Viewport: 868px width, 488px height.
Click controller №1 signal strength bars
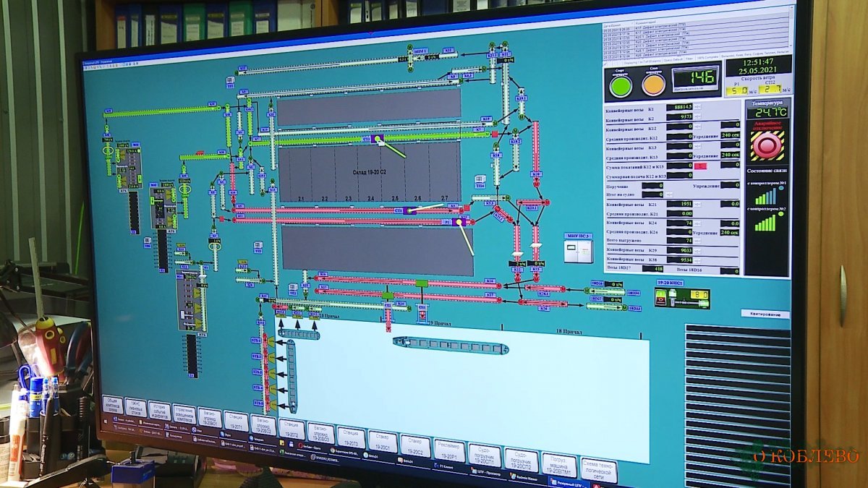766,197
